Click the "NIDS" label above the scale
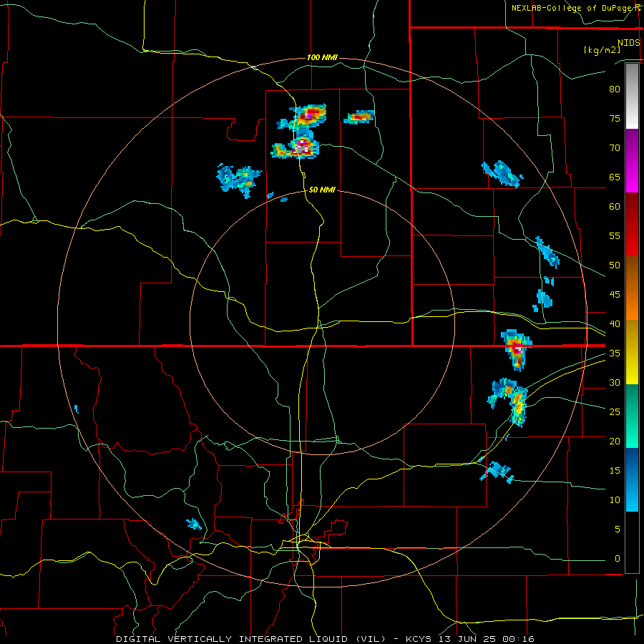The height and width of the screenshot is (644, 644). 629,43
